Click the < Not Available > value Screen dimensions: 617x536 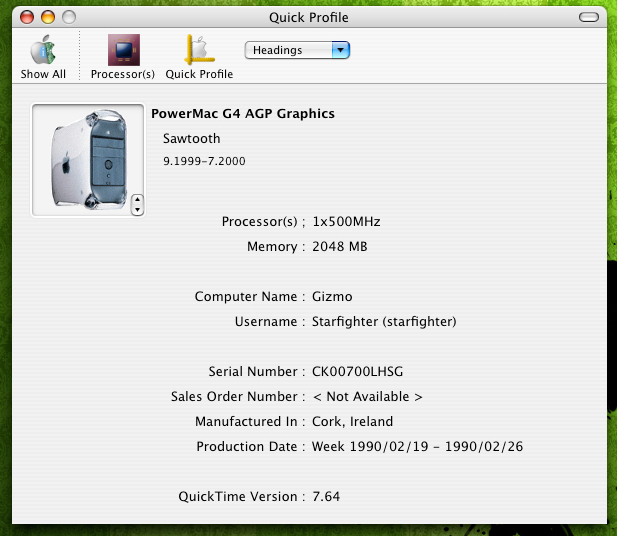tap(368, 397)
